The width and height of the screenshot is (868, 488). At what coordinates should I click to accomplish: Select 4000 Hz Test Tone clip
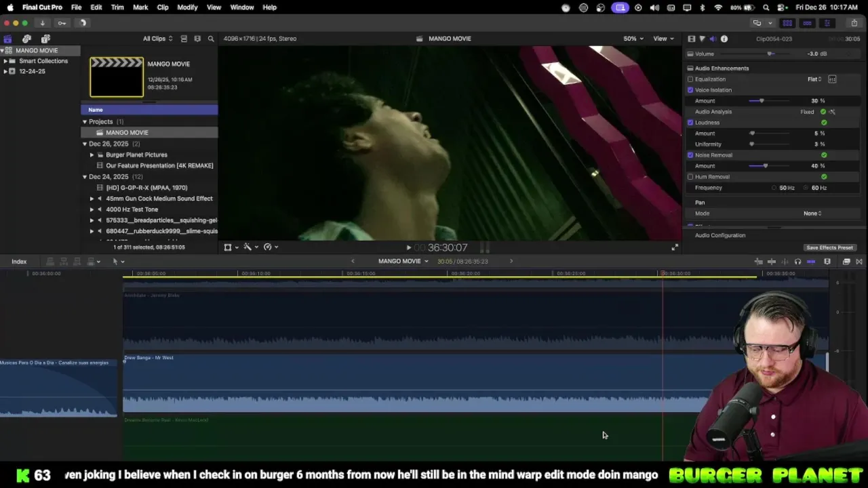tap(132, 209)
